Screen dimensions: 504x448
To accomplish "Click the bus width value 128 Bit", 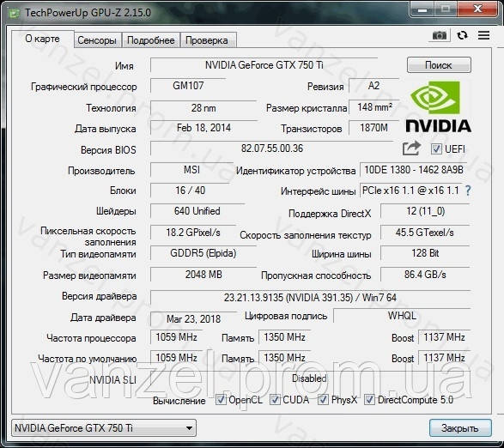I will 425,253.
